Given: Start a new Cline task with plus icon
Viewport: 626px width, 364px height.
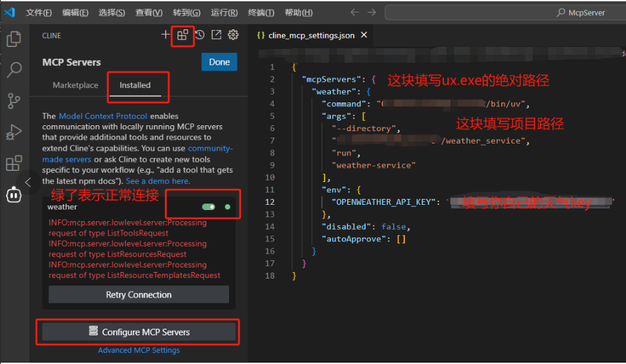Looking at the screenshot, I should tap(165, 35).
